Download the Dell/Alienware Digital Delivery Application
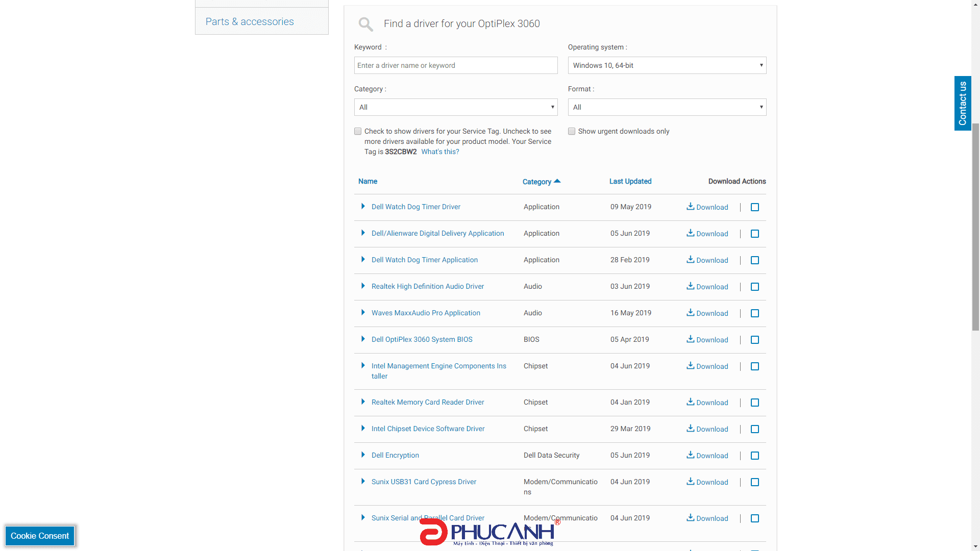Screen dimensions: 980x551 click(x=707, y=234)
